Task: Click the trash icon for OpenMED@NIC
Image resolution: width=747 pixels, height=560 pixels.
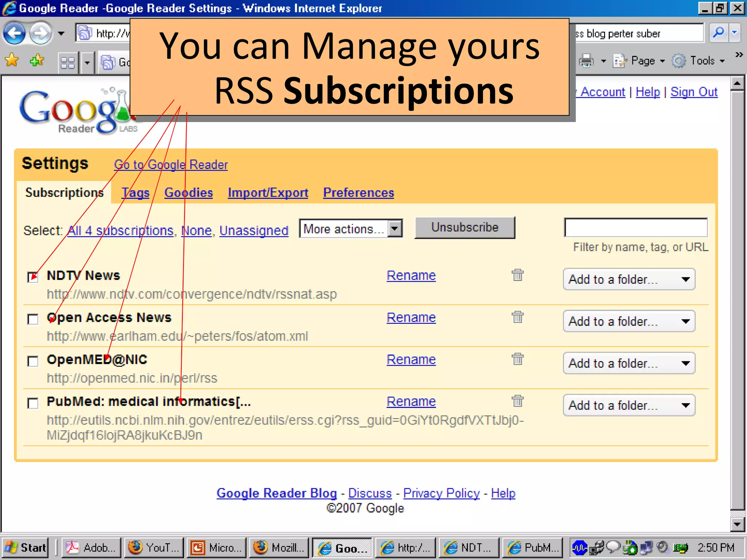Action: [x=518, y=359]
